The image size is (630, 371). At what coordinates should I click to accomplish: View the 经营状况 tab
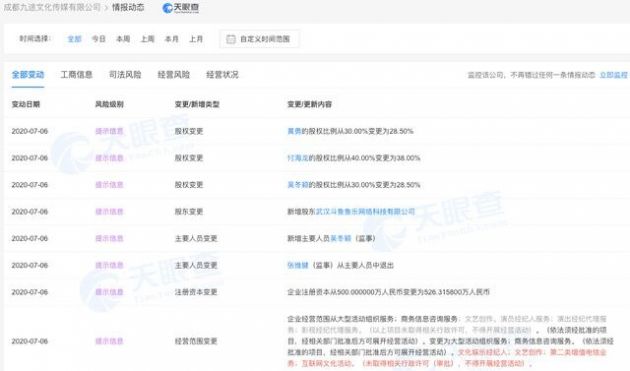tap(222, 75)
